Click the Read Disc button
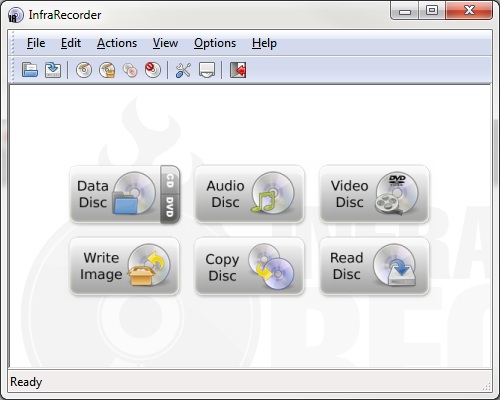Screen dimensions: 500x400 coord(374,266)
